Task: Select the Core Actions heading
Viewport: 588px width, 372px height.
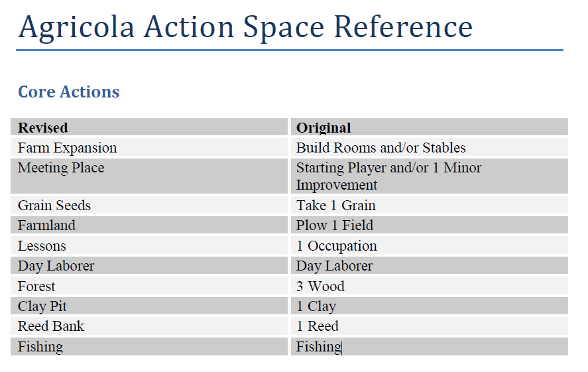Action: (x=69, y=92)
